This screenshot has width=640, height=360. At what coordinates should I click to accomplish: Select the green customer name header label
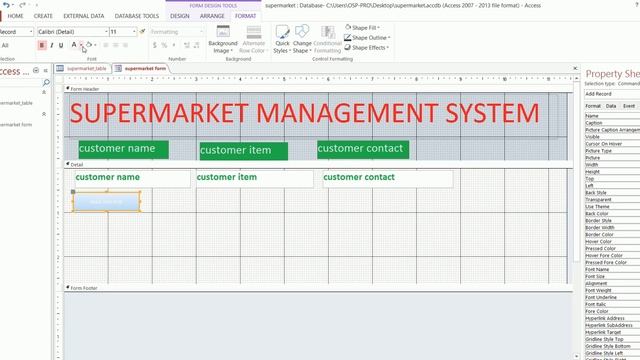tap(123, 149)
